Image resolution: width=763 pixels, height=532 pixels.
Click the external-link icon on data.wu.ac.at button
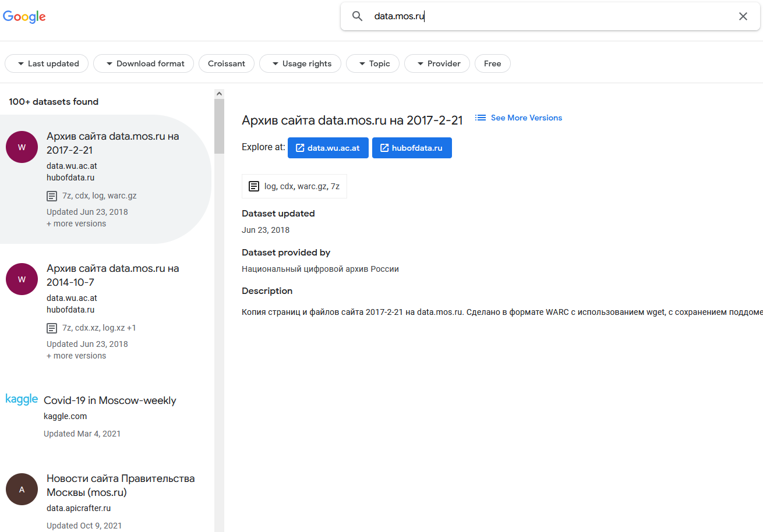pos(301,148)
